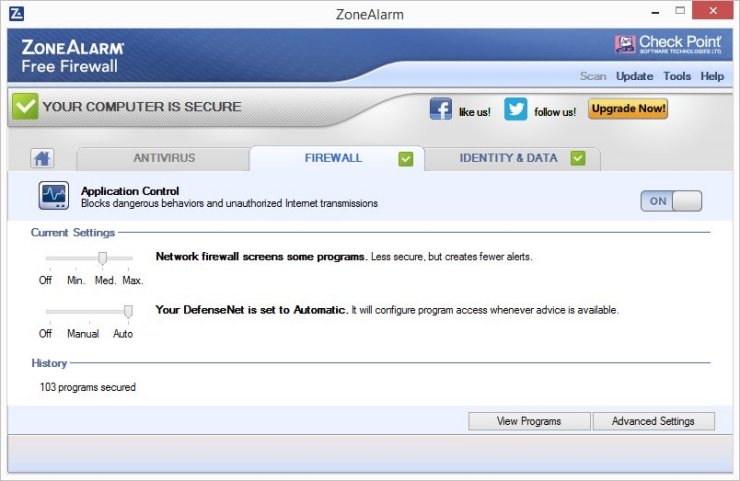Screen dimensions: 740x481
Task: Click the 'Application Control' heading
Action: 130,191
